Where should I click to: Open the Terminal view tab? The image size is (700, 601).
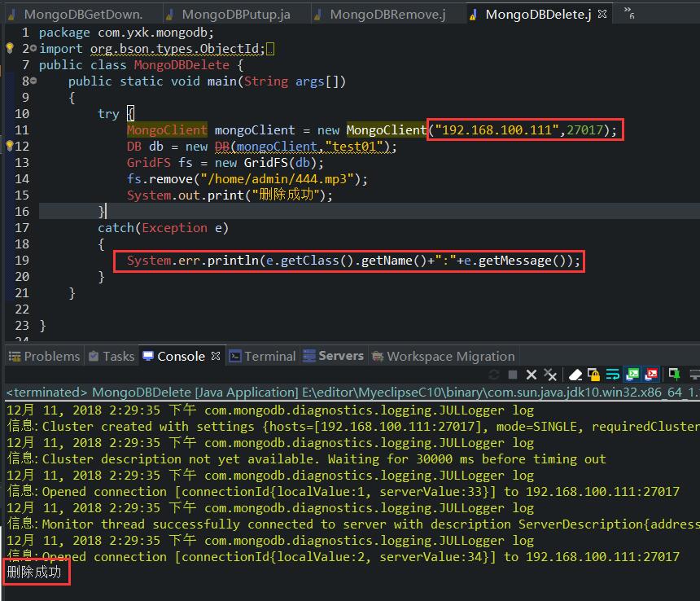[x=262, y=357]
